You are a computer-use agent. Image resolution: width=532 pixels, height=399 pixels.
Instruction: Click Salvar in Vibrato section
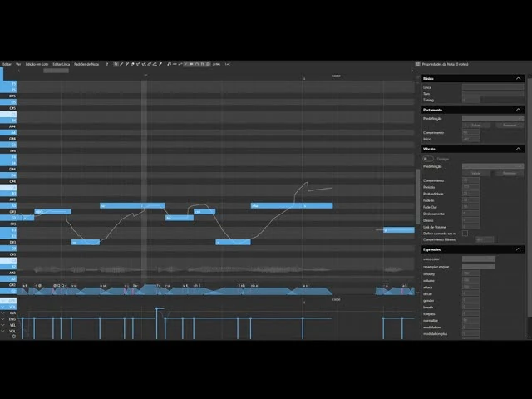coord(476,174)
